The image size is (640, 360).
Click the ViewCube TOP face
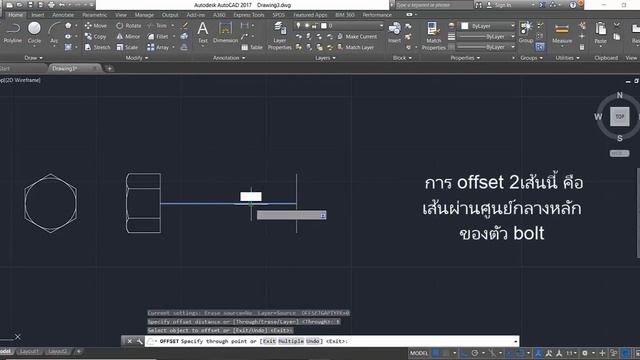tap(620, 117)
